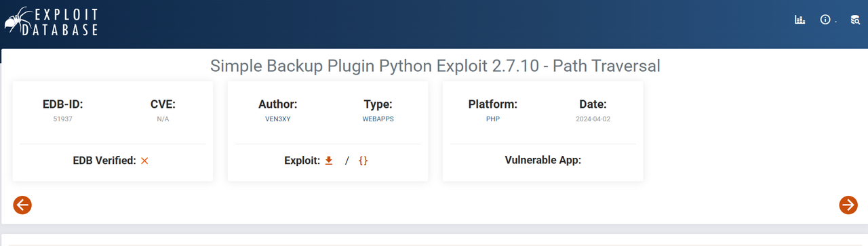Open the info circle menu in header
868x246 pixels.
[825, 20]
